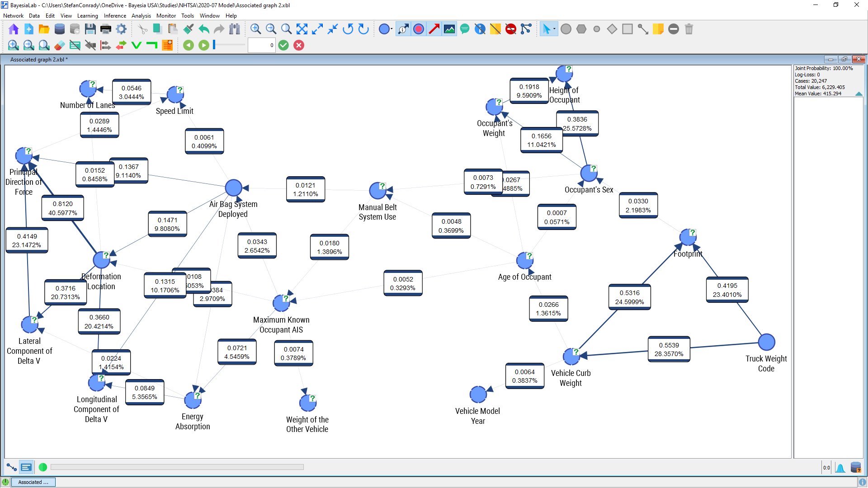Image resolution: width=868 pixels, height=488 pixels.
Task: Click the green checkmark validate button
Action: (283, 45)
